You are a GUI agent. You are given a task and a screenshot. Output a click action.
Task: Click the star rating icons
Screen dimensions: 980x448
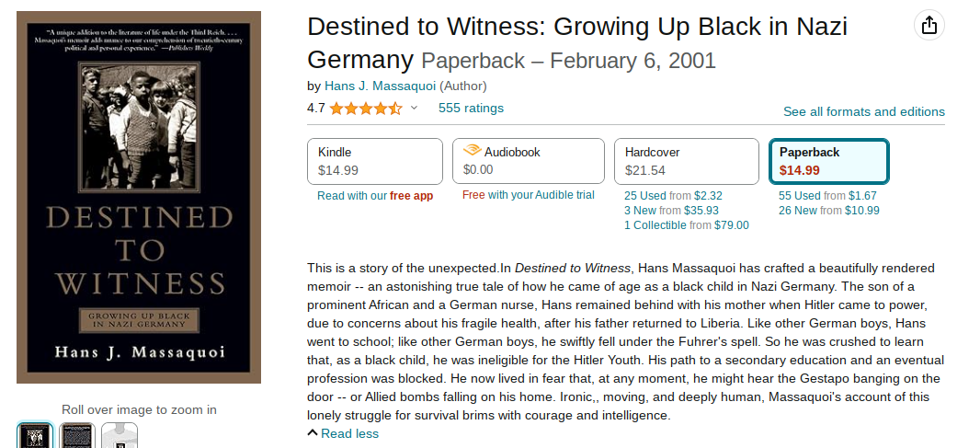pos(366,109)
